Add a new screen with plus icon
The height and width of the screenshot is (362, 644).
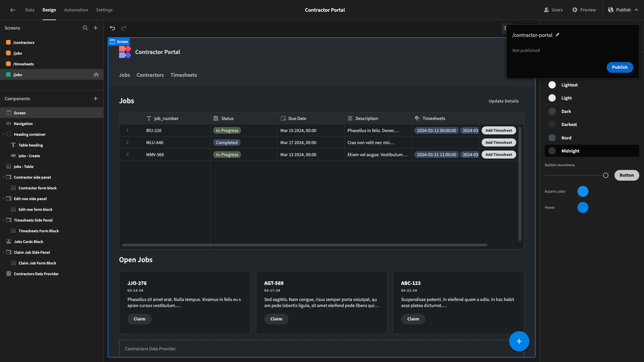click(x=96, y=28)
